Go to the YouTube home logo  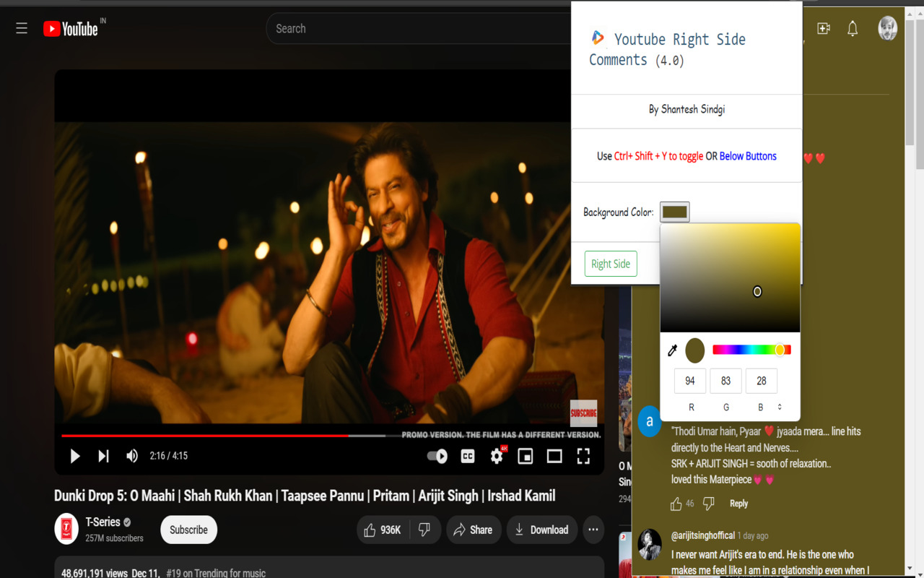(70, 28)
